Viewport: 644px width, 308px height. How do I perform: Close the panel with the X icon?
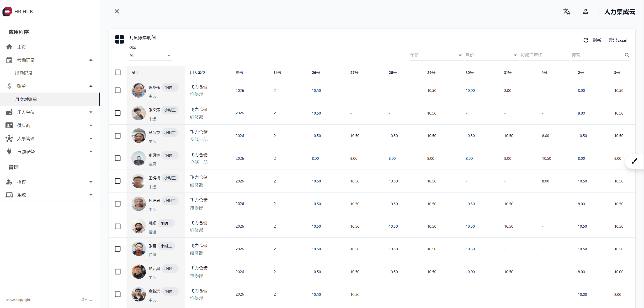[117, 11]
